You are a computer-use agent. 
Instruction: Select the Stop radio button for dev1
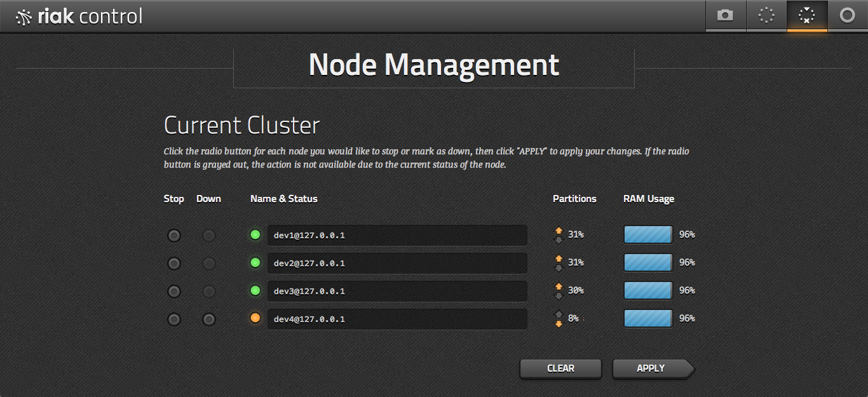173,236
